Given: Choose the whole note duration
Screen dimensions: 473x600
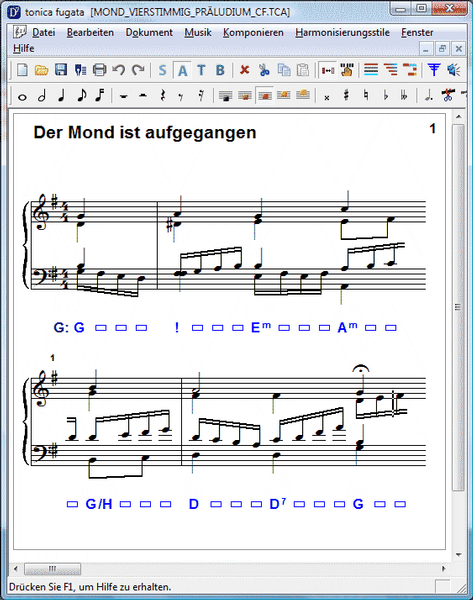Looking at the screenshot, I should click(22, 96).
